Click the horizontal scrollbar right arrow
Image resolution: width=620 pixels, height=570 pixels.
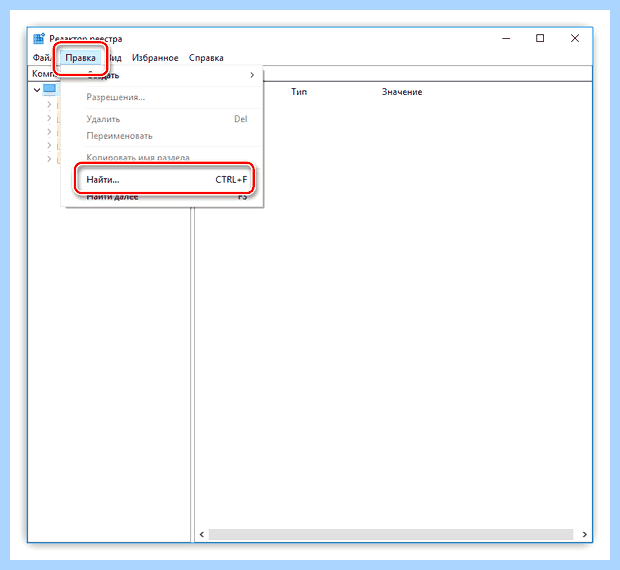584,534
